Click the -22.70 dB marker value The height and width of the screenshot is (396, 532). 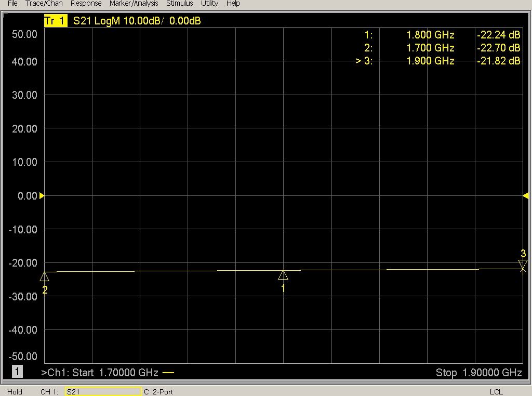coord(498,48)
